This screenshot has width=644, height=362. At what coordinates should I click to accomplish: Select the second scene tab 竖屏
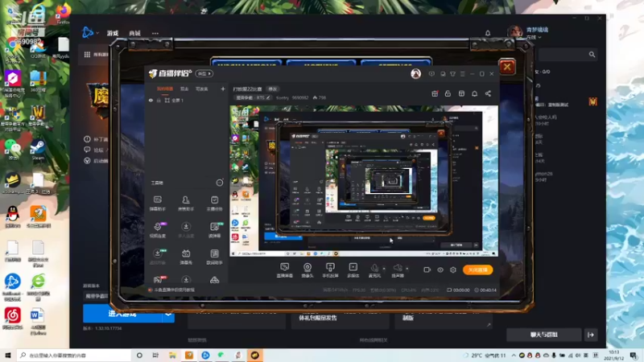[x=184, y=88]
